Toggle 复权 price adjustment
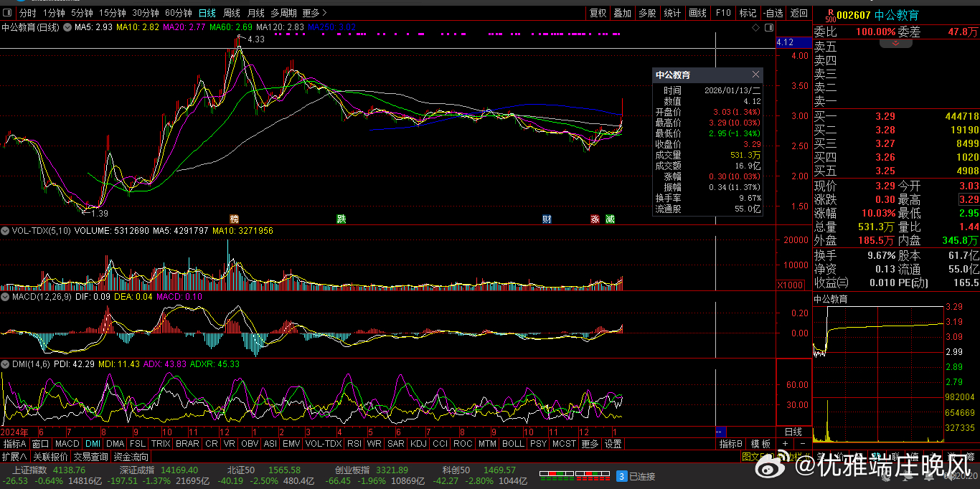Image resolution: width=980 pixels, height=489 pixels. click(598, 13)
